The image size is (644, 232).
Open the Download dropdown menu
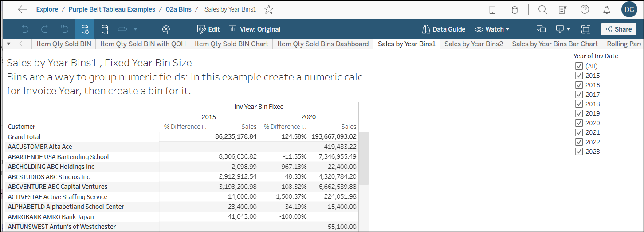[563, 29]
